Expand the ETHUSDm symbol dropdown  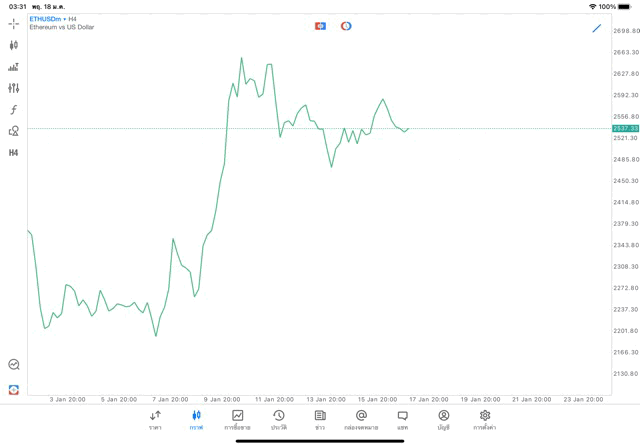(46, 19)
